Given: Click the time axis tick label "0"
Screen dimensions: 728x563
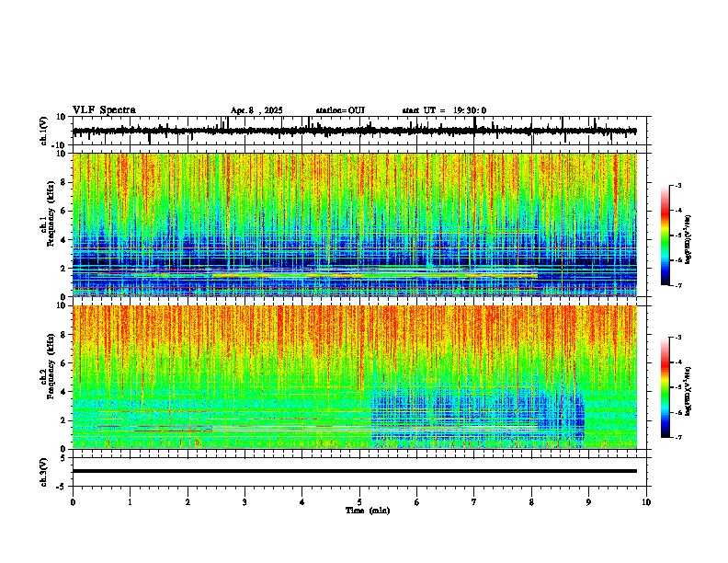Looking at the screenshot, I should pyautogui.click(x=73, y=502).
